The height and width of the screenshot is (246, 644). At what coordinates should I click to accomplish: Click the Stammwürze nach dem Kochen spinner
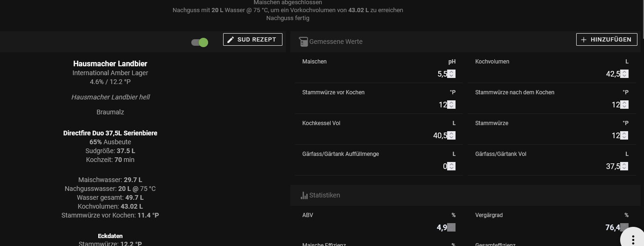[x=624, y=105]
